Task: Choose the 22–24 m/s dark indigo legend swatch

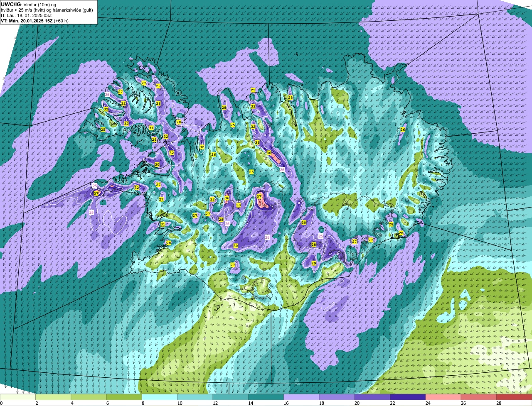Action: point(408,397)
